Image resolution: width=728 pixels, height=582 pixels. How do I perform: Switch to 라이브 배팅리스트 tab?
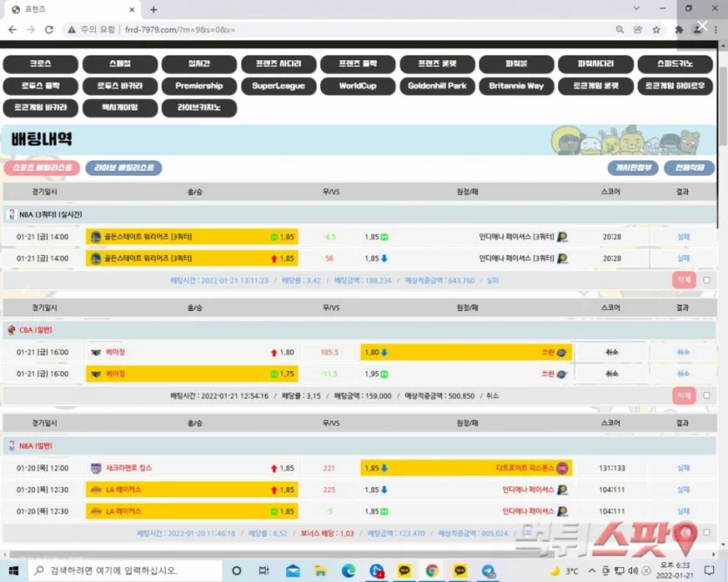(x=124, y=167)
